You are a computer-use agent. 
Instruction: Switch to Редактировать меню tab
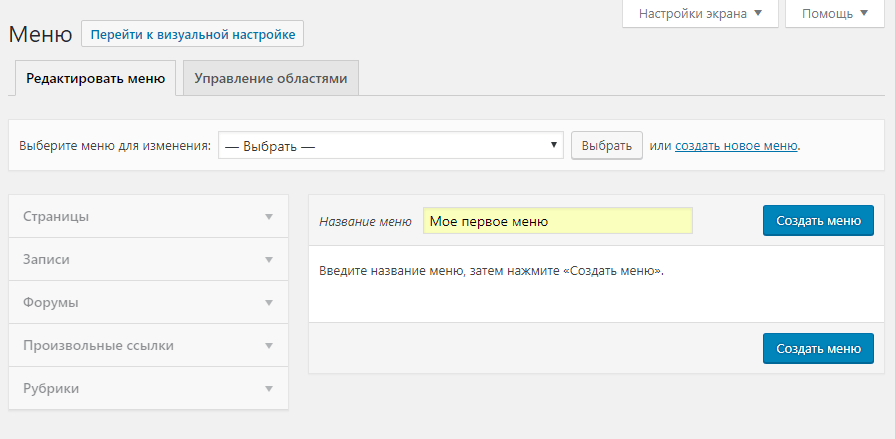(x=96, y=79)
